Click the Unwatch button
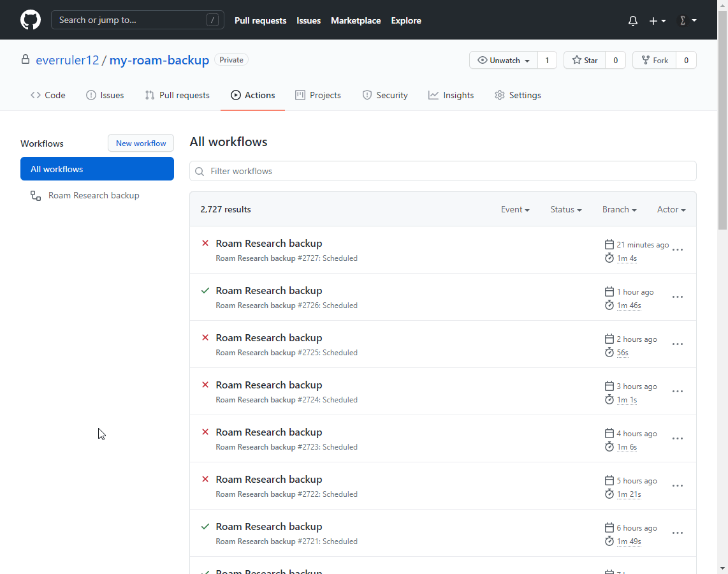Screen dimensions: 728x574 [504, 61]
